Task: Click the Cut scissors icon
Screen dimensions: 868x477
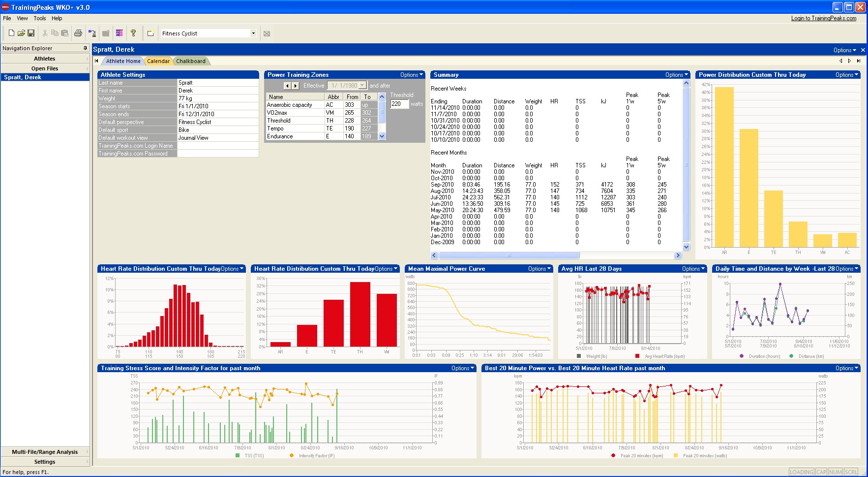Action: pyautogui.click(x=45, y=33)
